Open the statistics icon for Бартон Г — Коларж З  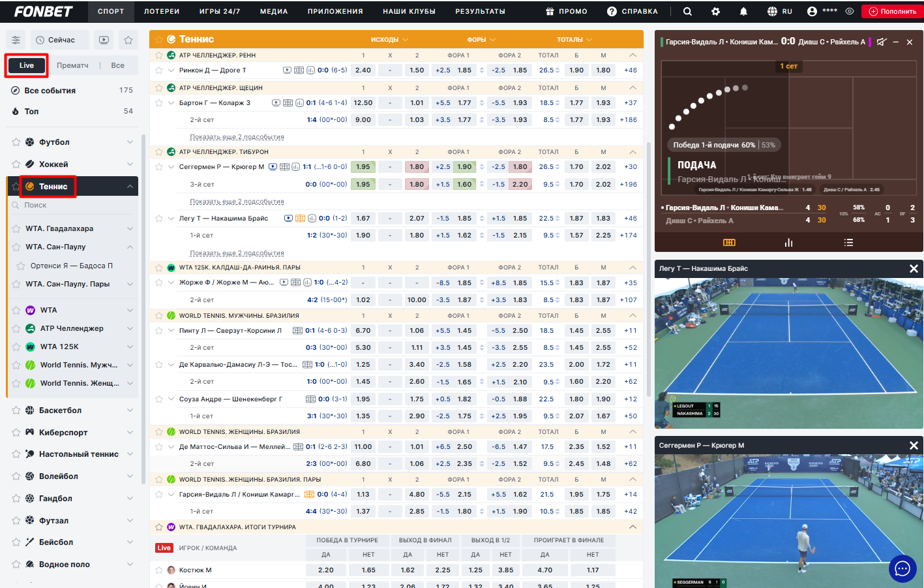(299, 103)
